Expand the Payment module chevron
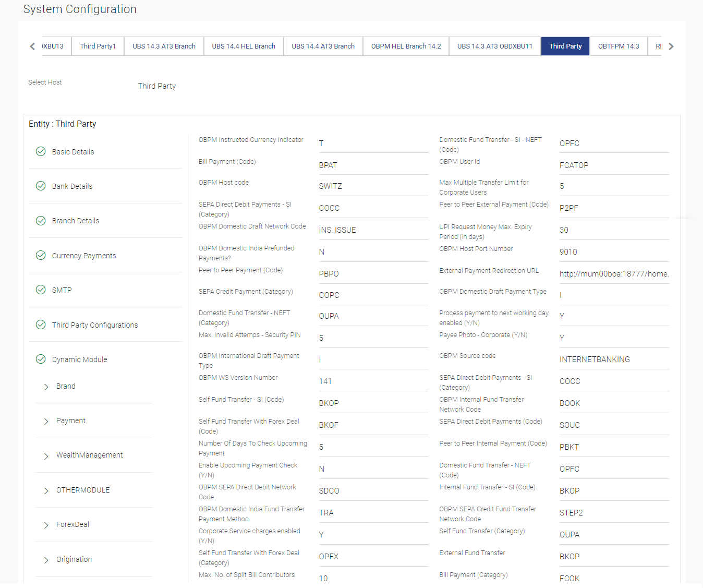Image resolution: width=703 pixels, height=588 pixels. point(46,421)
